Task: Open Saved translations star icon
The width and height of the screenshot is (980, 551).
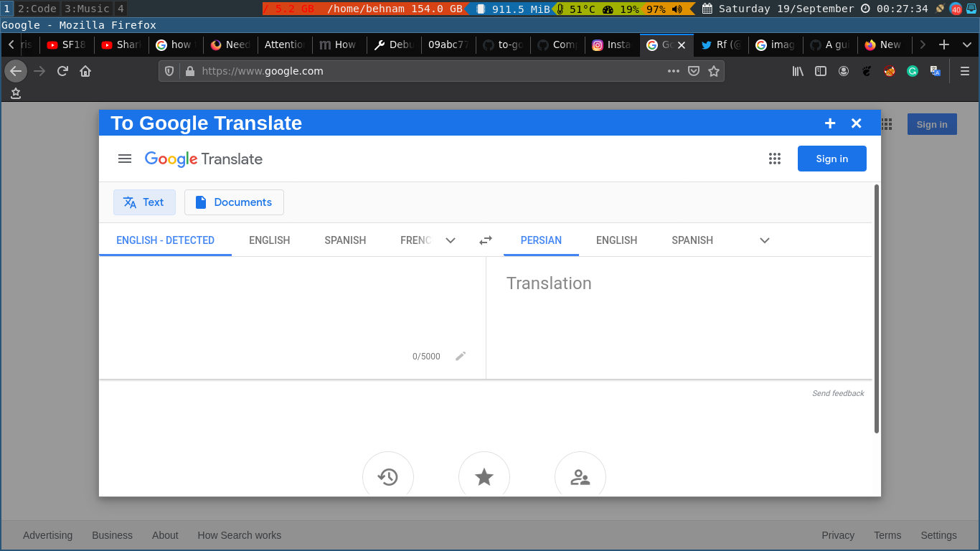Action: (x=484, y=476)
